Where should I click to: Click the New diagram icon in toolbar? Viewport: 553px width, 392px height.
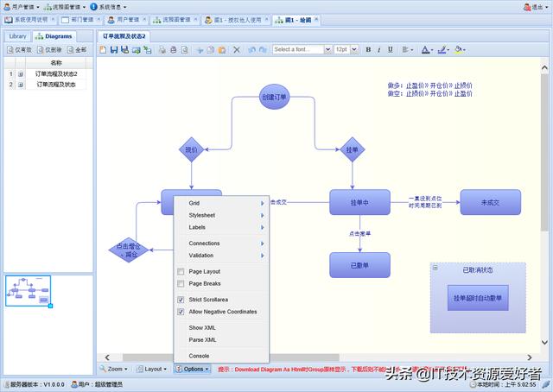[103, 50]
